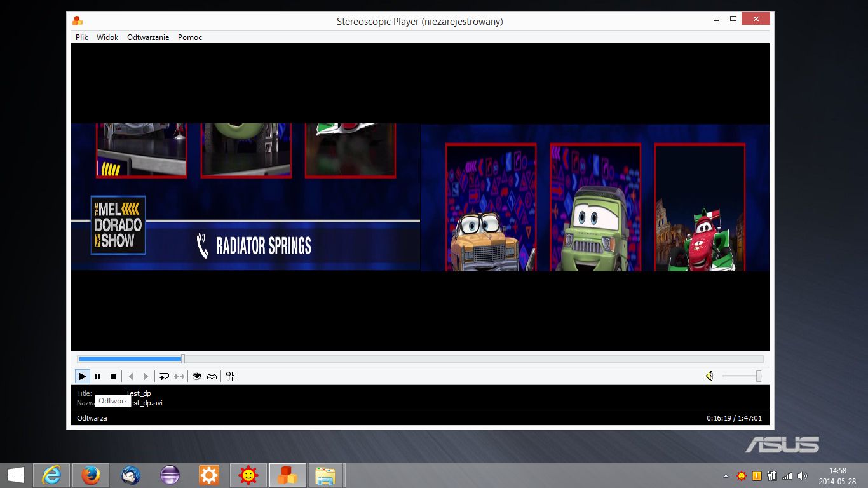Step to the next frame arrow
Image resolution: width=868 pixels, height=488 pixels.
(146, 376)
